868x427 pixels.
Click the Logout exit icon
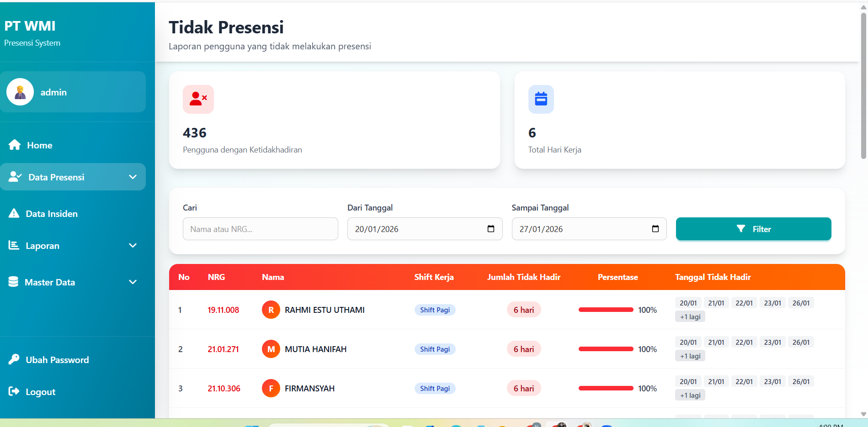pyautogui.click(x=14, y=392)
